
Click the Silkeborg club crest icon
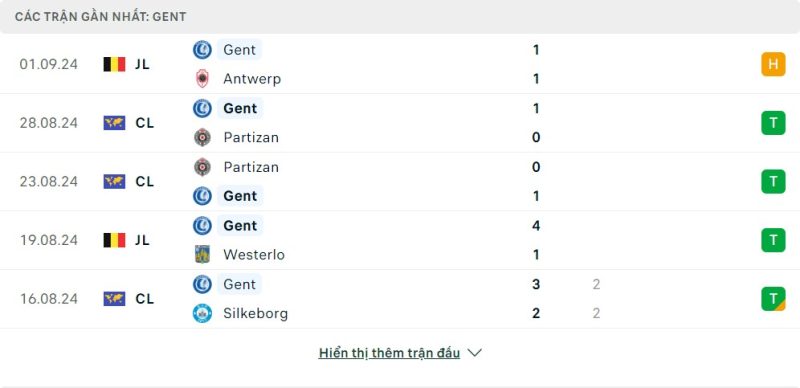pyautogui.click(x=203, y=313)
